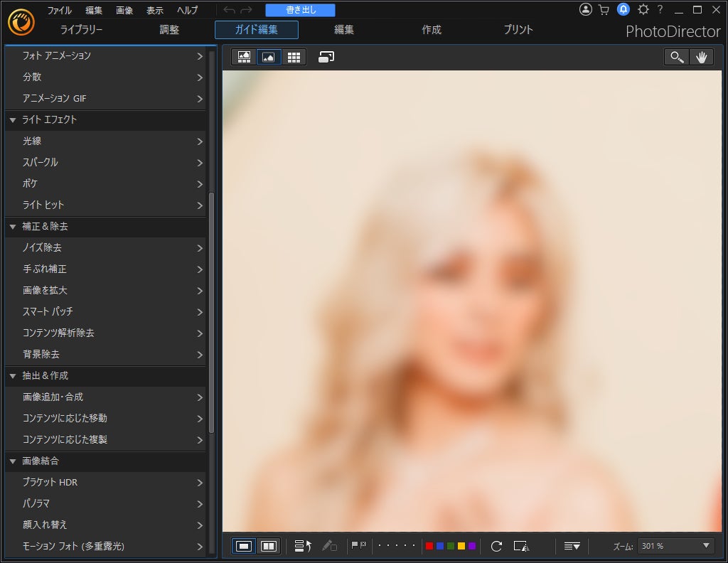The width and height of the screenshot is (728, 563).
Task: Open the 背景除去 tool
Action: [x=105, y=355]
